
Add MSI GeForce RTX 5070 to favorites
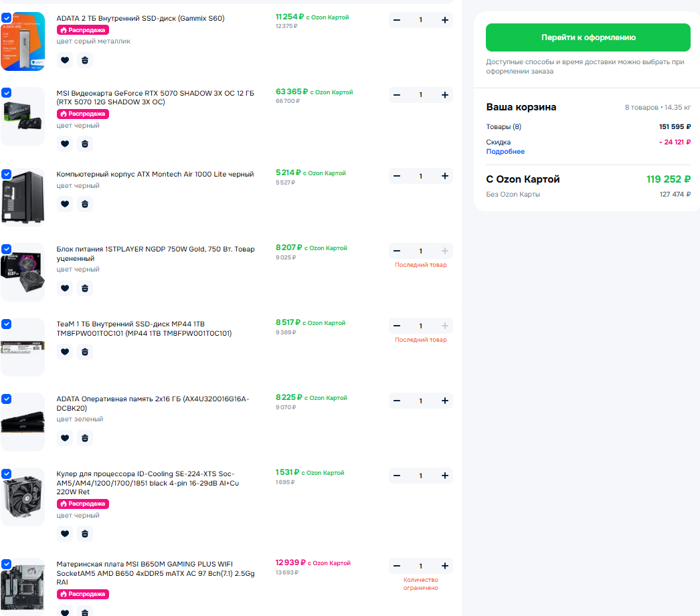point(65,144)
